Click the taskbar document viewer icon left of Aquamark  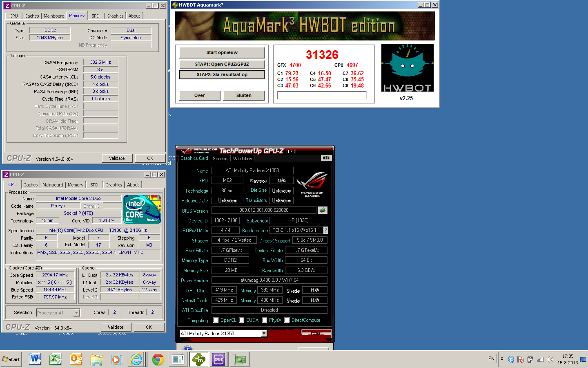(178, 359)
